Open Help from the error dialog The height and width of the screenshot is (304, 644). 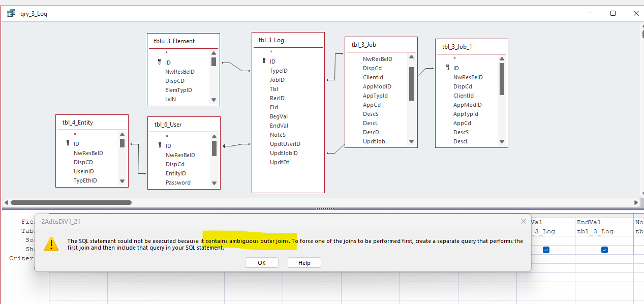[x=304, y=263]
